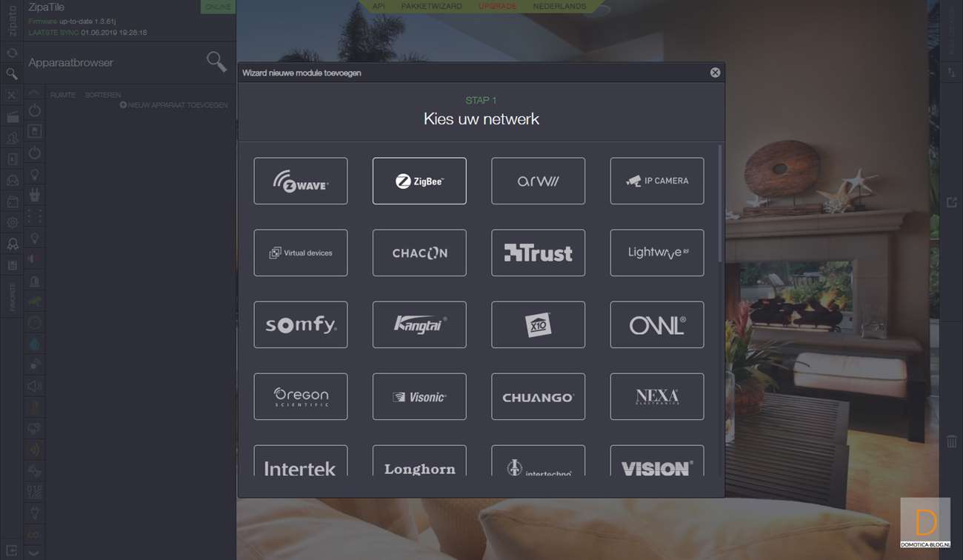Choose the ZigBee network tile
Image resolution: width=963 pixels, height=560 pixels.
[x=419, y=181]
